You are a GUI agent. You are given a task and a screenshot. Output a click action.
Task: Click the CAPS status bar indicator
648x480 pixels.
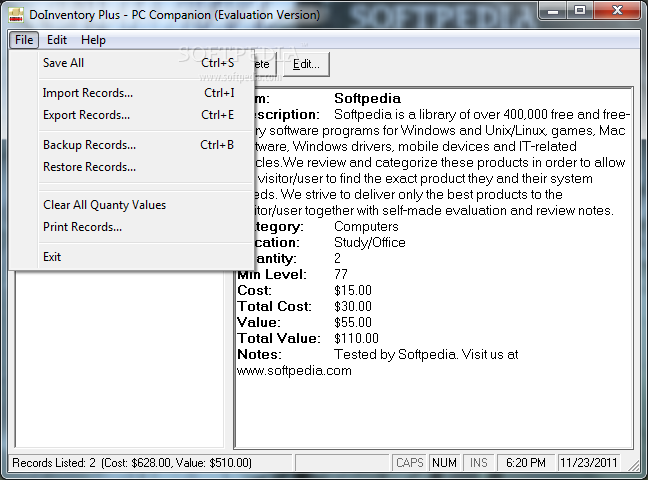tap(410, 463)
